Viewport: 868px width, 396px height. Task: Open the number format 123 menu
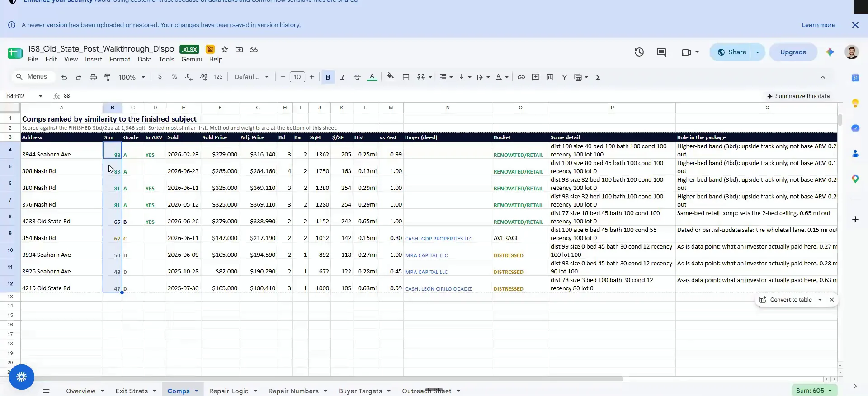coord(218,77)
